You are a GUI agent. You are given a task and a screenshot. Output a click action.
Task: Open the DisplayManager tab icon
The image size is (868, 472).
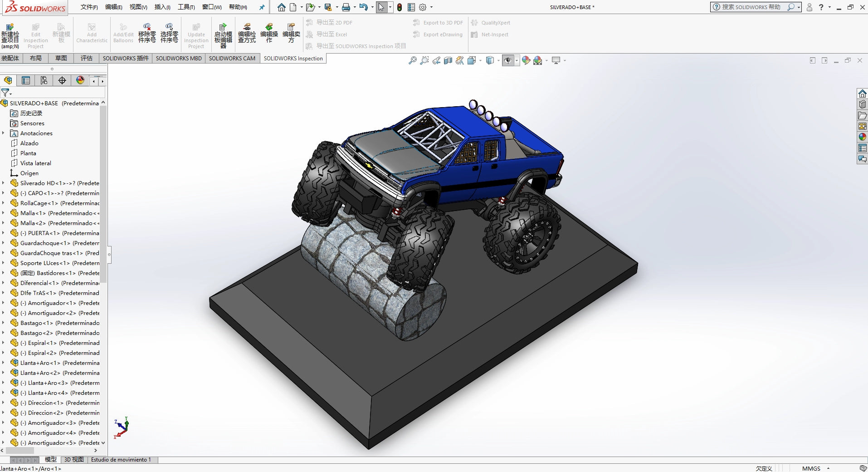pos(80,80)
